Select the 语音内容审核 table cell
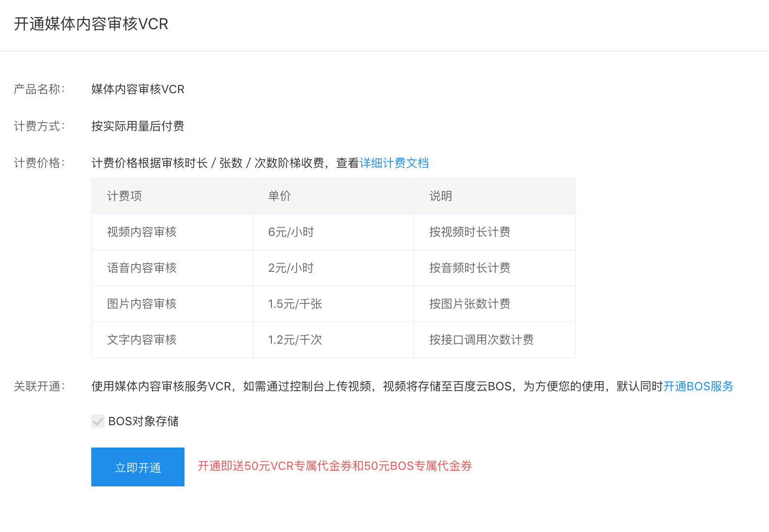The width and height of the screenshot is (769, 532). pyautogui.click(x=172, y=268)
